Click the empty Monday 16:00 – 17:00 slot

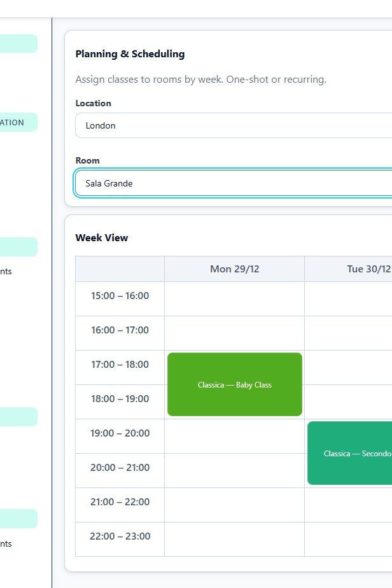tap(234, 333)
